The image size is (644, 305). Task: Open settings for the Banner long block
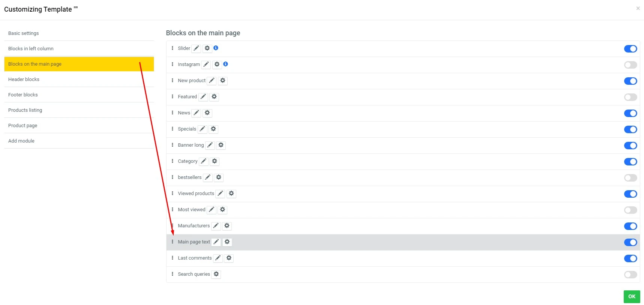click(x=221, y=145)
